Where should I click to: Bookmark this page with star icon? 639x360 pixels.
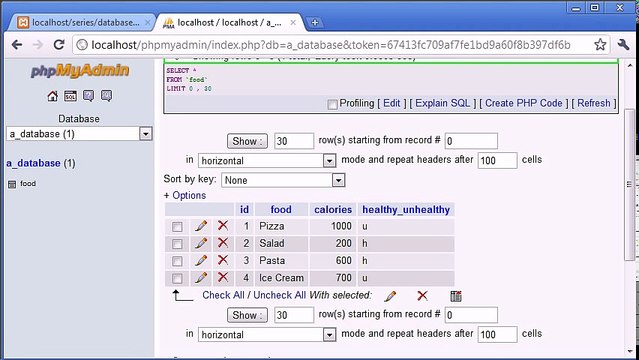(x=600, y=44)
